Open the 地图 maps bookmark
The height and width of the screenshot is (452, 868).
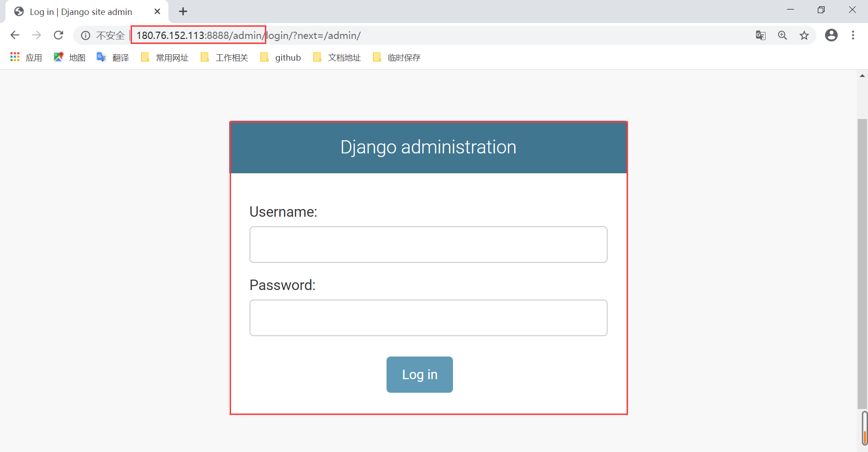coord(70,57)
